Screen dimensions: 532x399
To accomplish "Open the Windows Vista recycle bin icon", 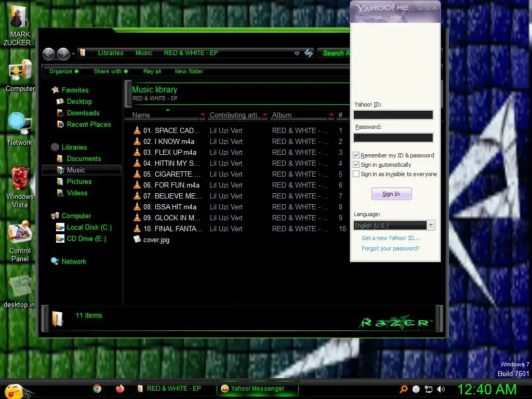I will (x=20, y=178).
